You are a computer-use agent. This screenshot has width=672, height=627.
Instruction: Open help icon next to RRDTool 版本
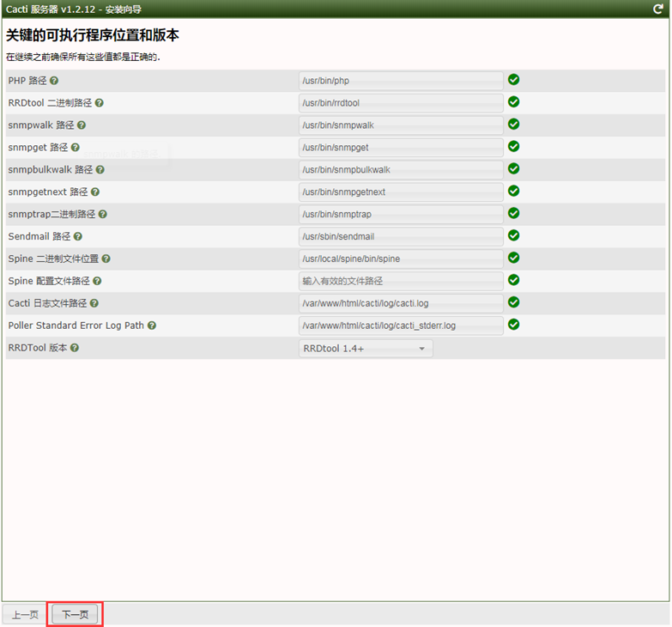pos(75,348)
